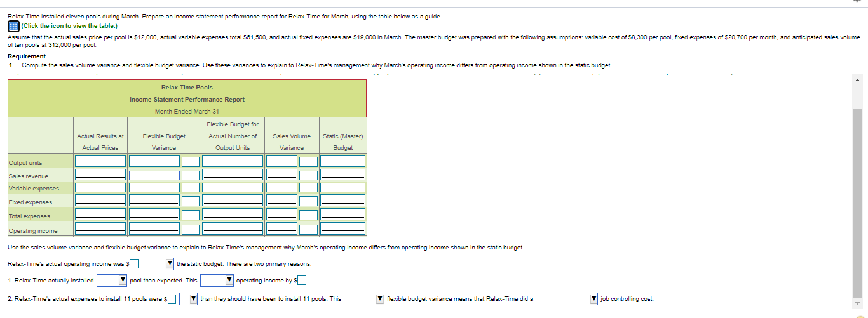Open the table icon next to instructions
This screenshot has height=318, width=868.
[13, 26]
